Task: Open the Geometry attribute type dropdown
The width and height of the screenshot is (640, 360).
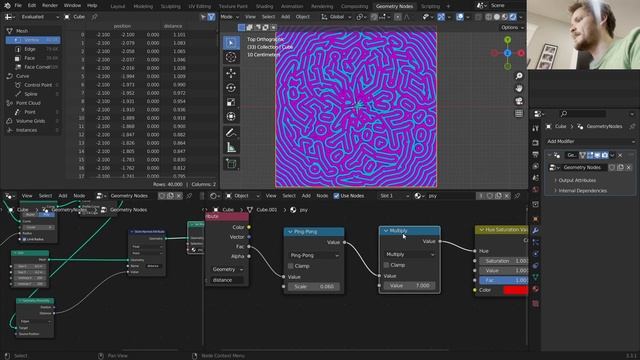Action: [x=227, y=269]
